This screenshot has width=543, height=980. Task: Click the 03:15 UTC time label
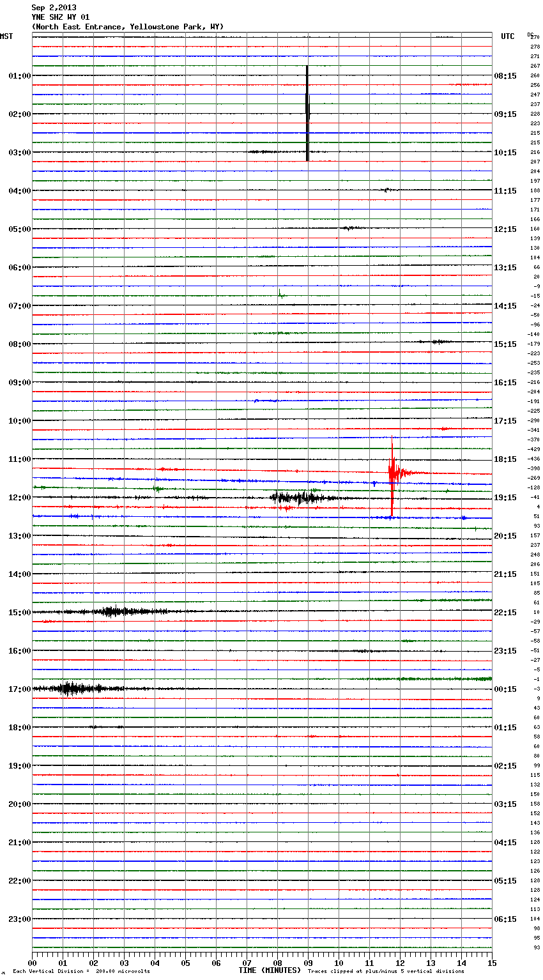[505, 804]
